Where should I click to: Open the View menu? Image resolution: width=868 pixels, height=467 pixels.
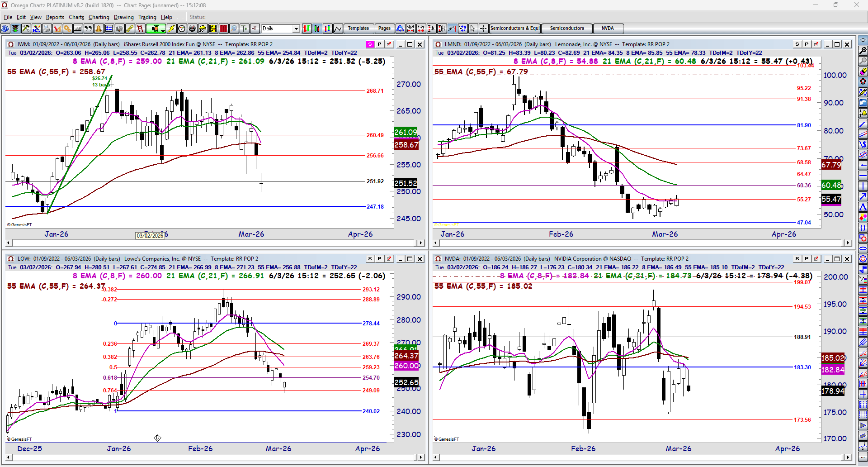tap(36, 17)
